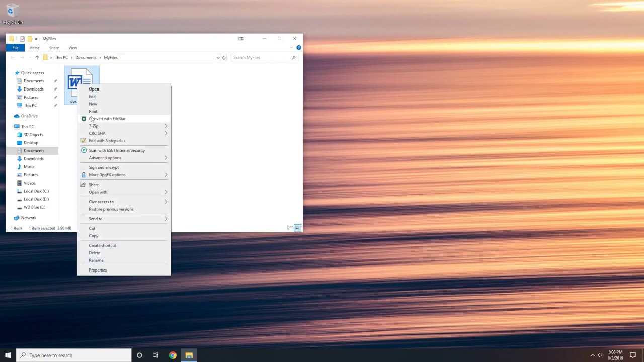This screenshot has width=644, height=362.
Task: Choose Edit in context menu
Action: click(124, 97)
